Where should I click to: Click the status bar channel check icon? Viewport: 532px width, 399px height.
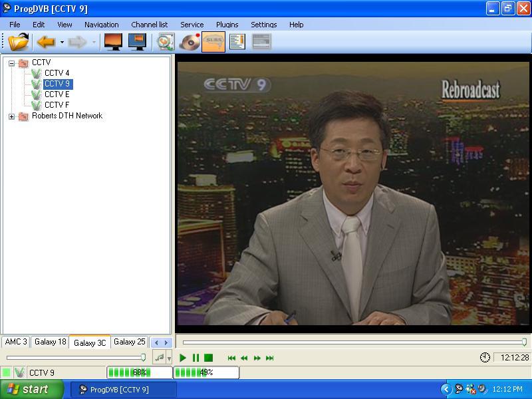pos(20,372)
